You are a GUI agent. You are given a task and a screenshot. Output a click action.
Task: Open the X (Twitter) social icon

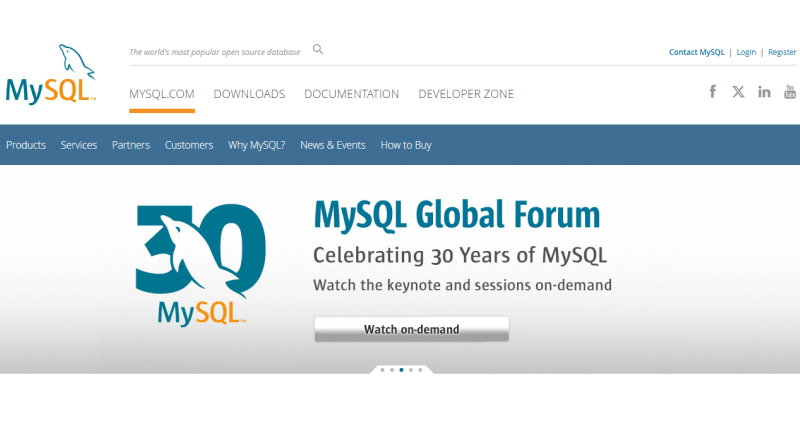(x=738, y=92)
